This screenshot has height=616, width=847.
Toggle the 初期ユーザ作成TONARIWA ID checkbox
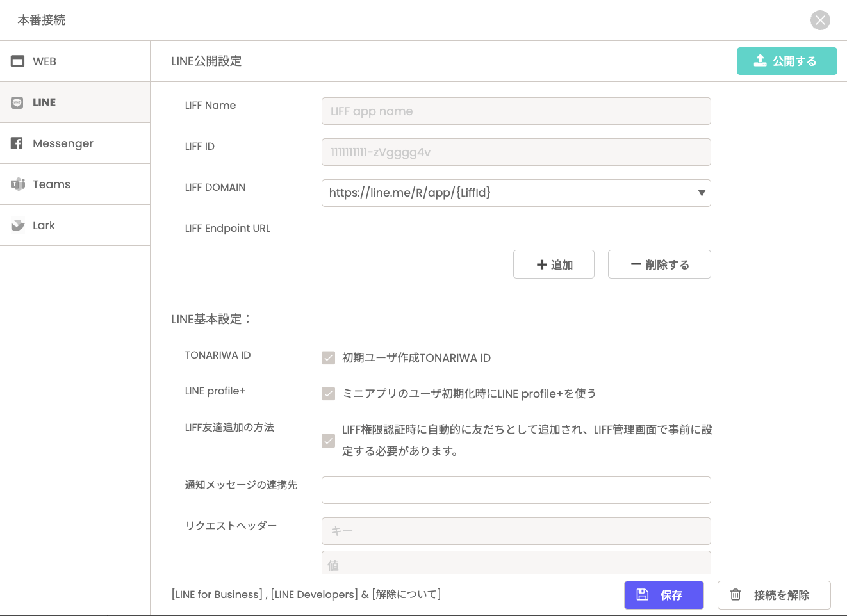[x=328, y=358]
